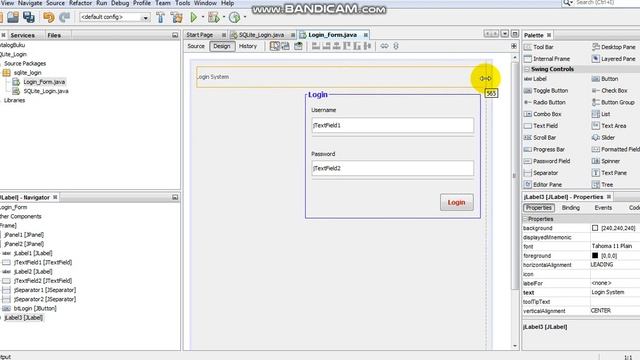Pick the Label component in Palette

click(x=535, y=79)
